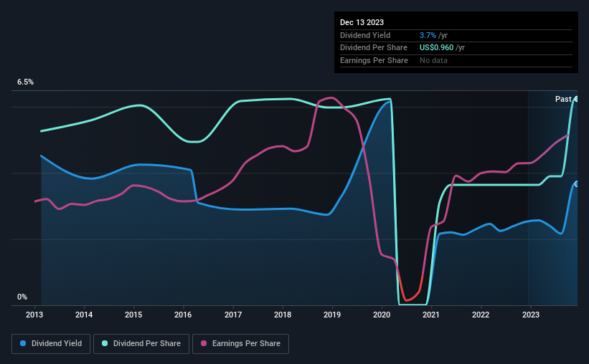The width and height of the screenshot is (589, 364).
Task: Toggle the Dividend Per Share legend button
Action: coord(141,344)
